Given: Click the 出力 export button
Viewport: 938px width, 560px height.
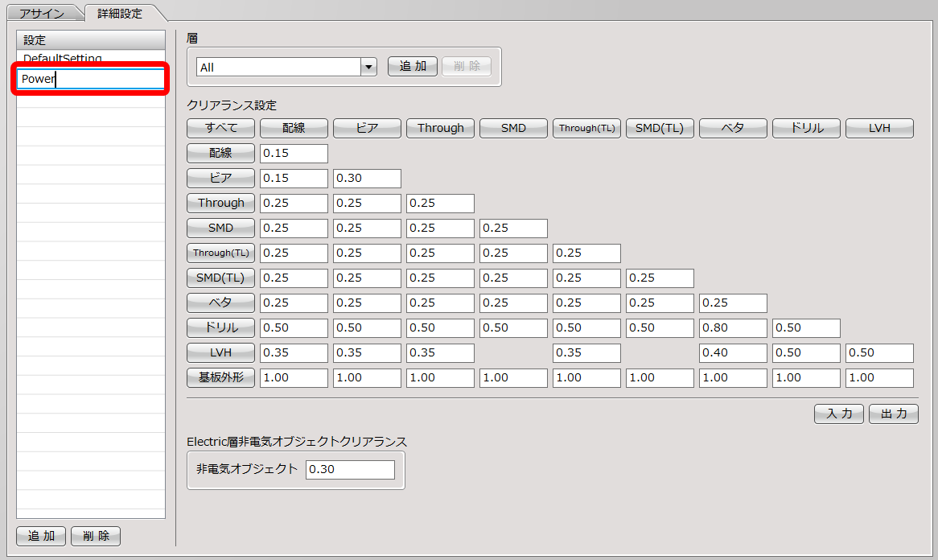Looking at the screenshot, I should (894, 414).
